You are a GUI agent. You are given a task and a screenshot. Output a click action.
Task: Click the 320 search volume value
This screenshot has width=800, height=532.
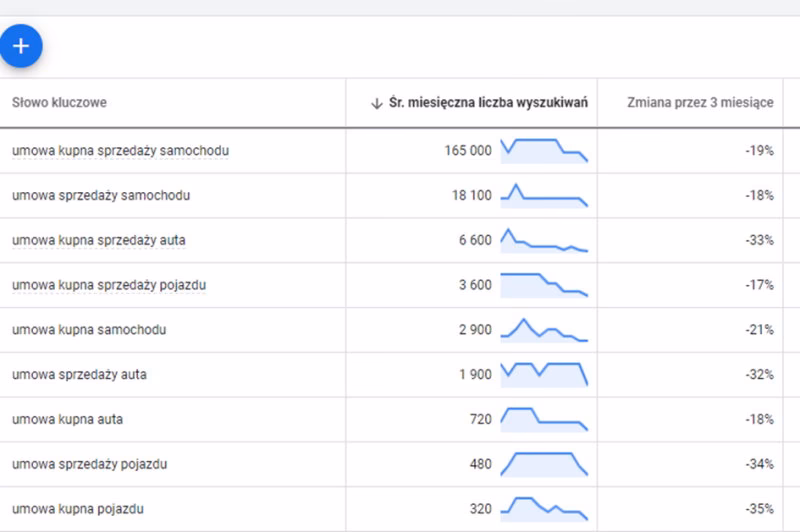(x=480, y=509)
